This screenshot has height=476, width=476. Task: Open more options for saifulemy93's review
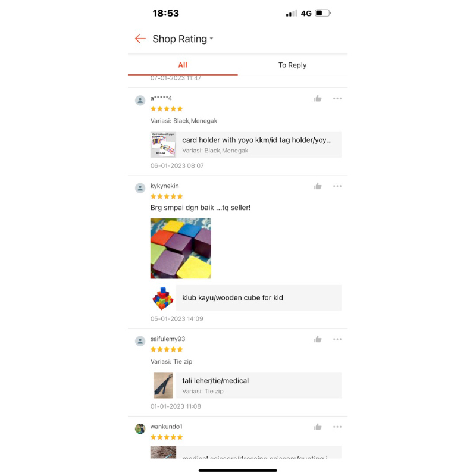337,339
